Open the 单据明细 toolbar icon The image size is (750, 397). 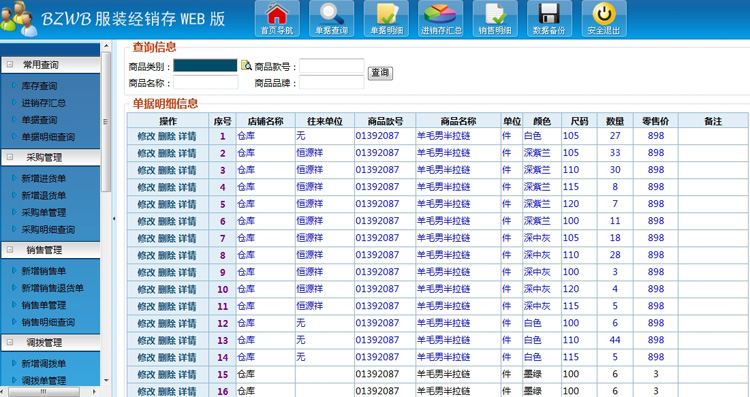386,19
